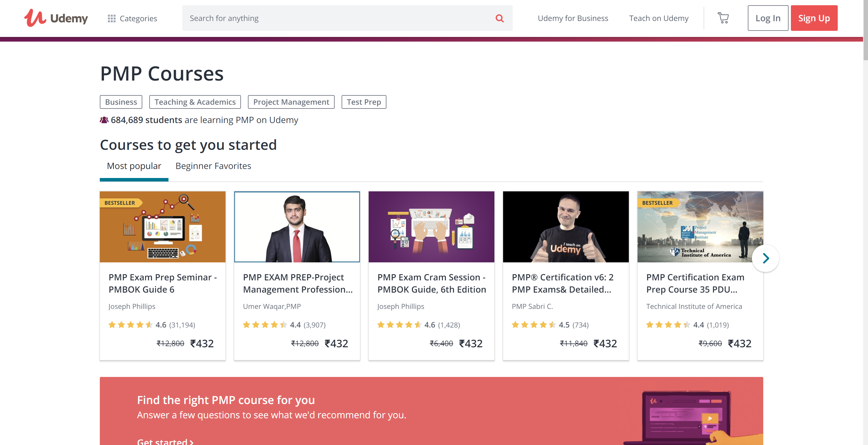This screenshot has height=445, width=868.
Task: Click the next carousel arrow
Action: [766, 258]
